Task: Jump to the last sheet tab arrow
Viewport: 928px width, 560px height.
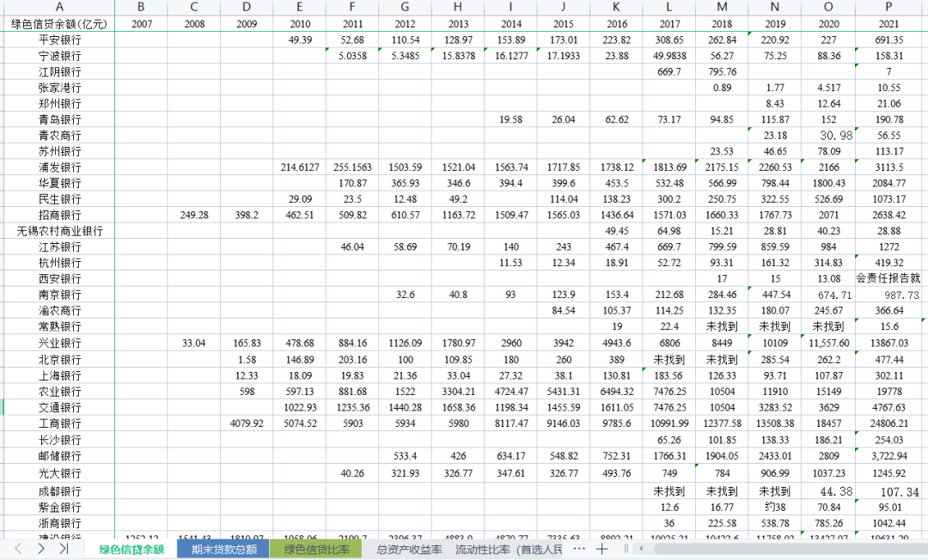Action: [x=64, y=549]
